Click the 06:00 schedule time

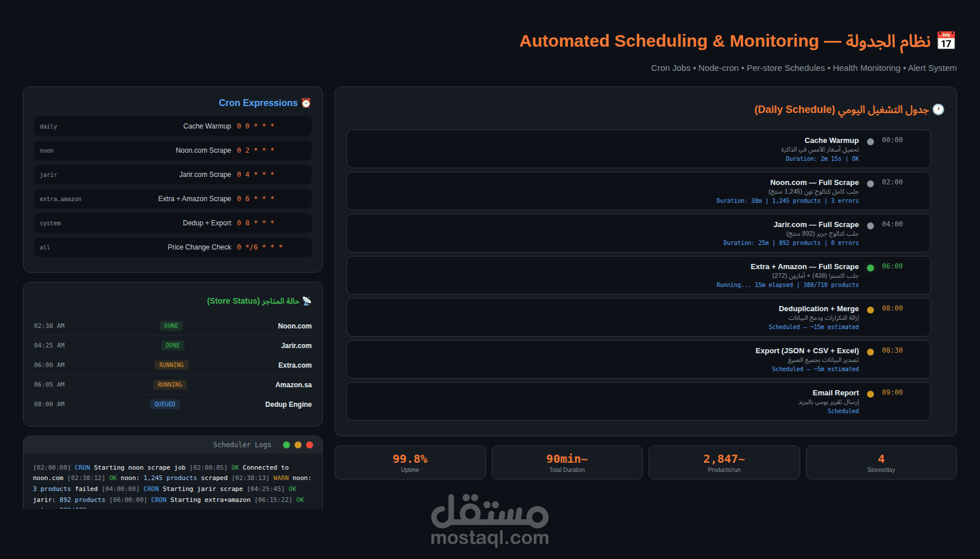click(892, 266)
